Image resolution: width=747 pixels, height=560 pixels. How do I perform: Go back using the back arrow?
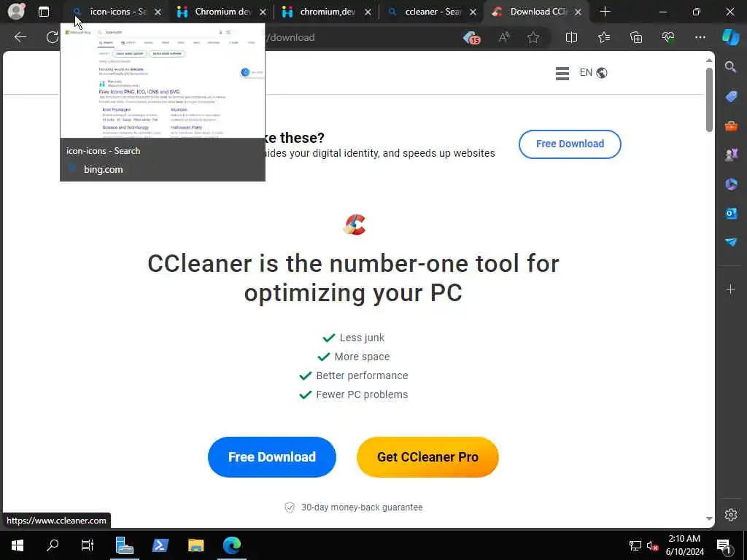(x=20, y=37)
